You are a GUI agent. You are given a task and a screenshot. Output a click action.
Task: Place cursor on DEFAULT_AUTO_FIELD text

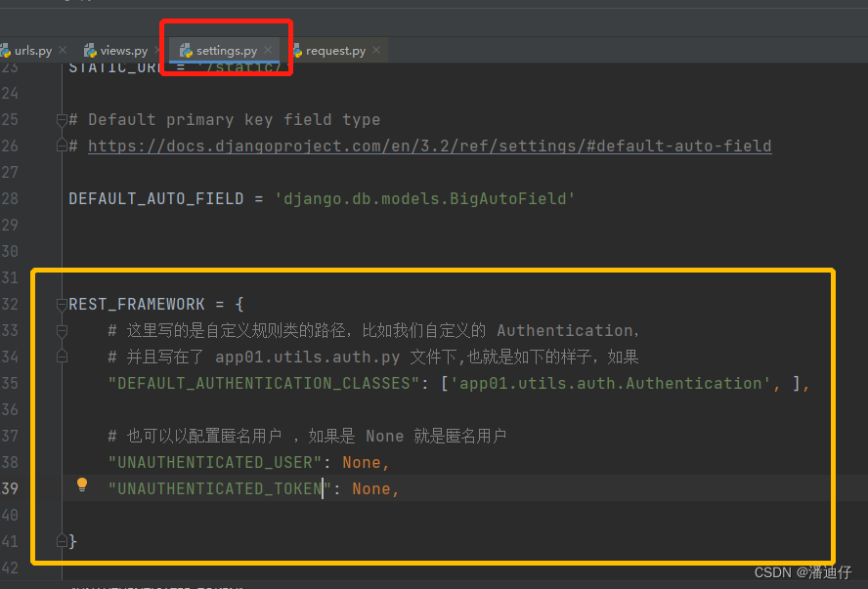(x=154, y=197)
